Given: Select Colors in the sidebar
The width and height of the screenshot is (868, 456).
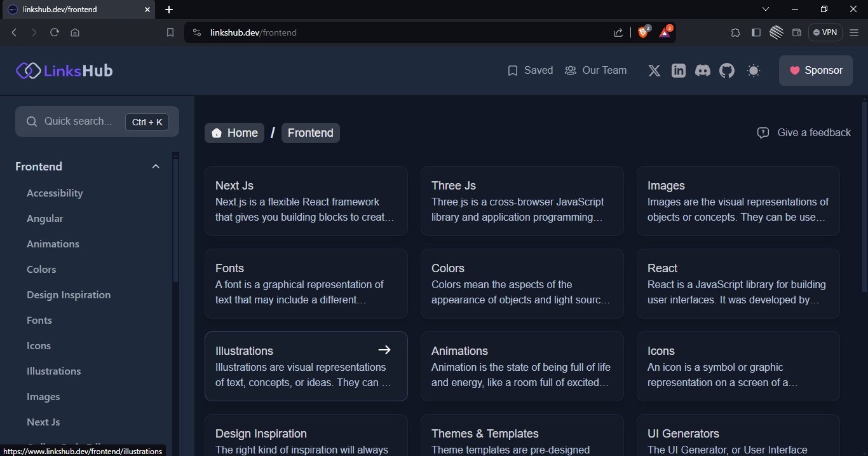Looking at the screenshot, I should [41, 269].
